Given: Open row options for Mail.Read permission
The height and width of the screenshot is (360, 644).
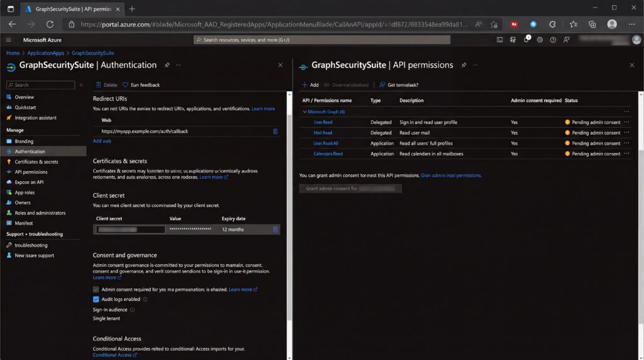Looking at the screenshot, I should 626,132.
